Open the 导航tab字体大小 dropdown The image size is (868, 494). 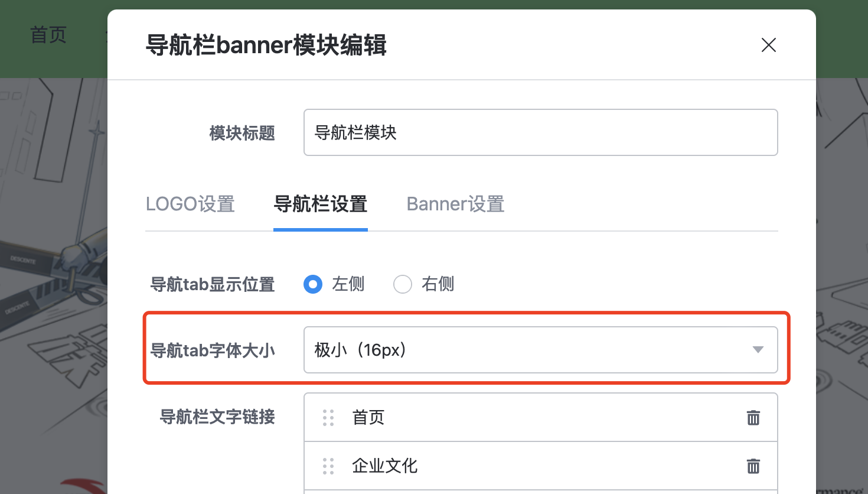click(540, 350)
